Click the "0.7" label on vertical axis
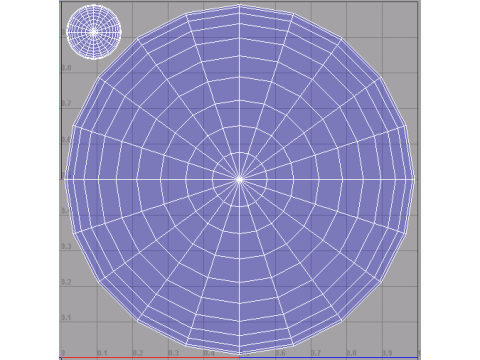Screen dimensions: 480x360 click(x=67, y=103)
